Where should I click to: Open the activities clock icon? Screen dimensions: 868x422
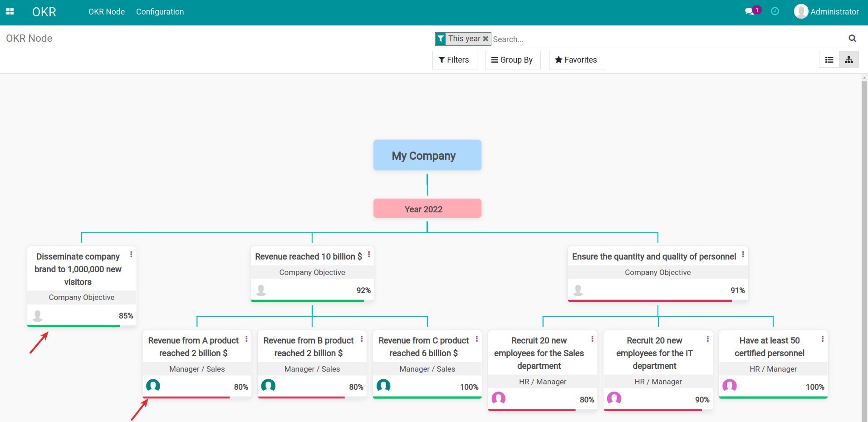[775, 11]
